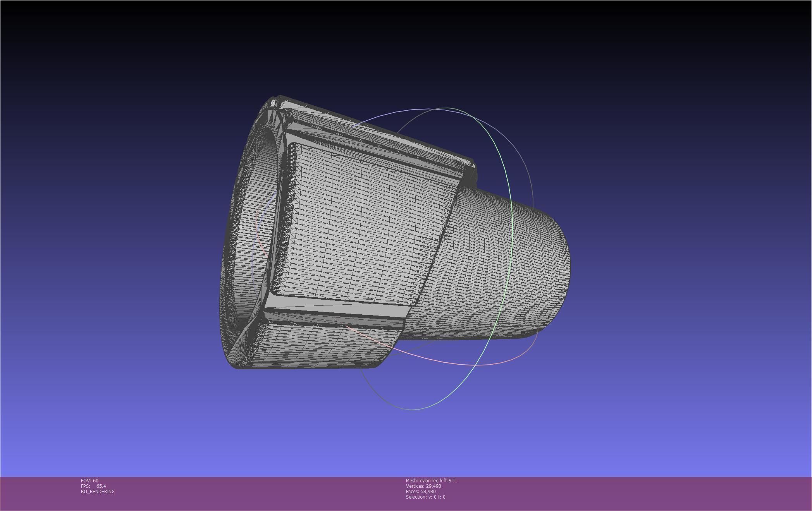Click the purple info bar at the bottom
This screenshot has width=812, height=511.
click(x=620, y=494)
